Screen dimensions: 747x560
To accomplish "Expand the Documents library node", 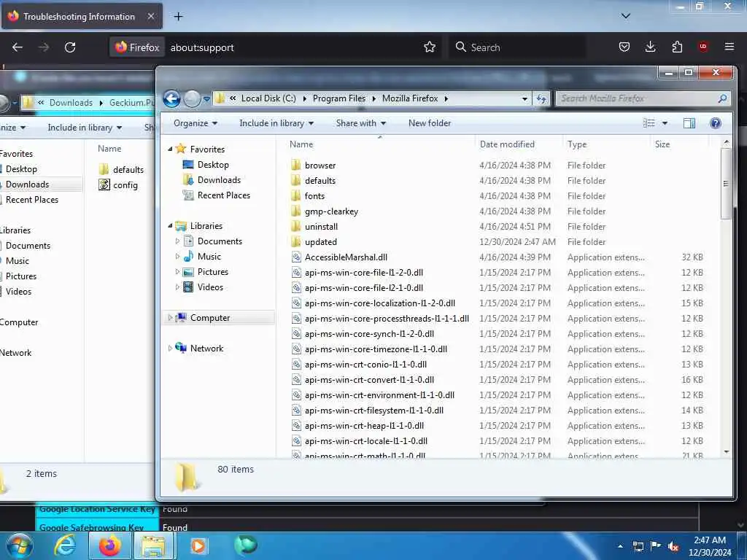I will tap(178, 241).
